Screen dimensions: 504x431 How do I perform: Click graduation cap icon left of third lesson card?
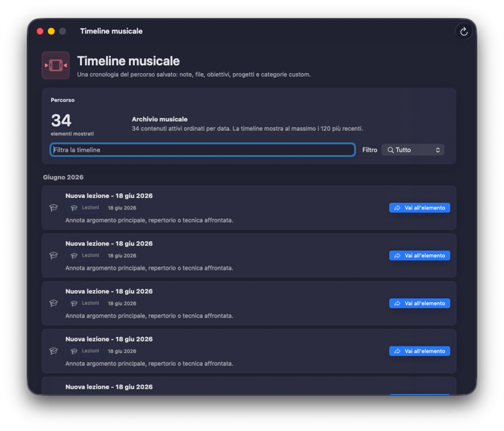pos(53,303)
